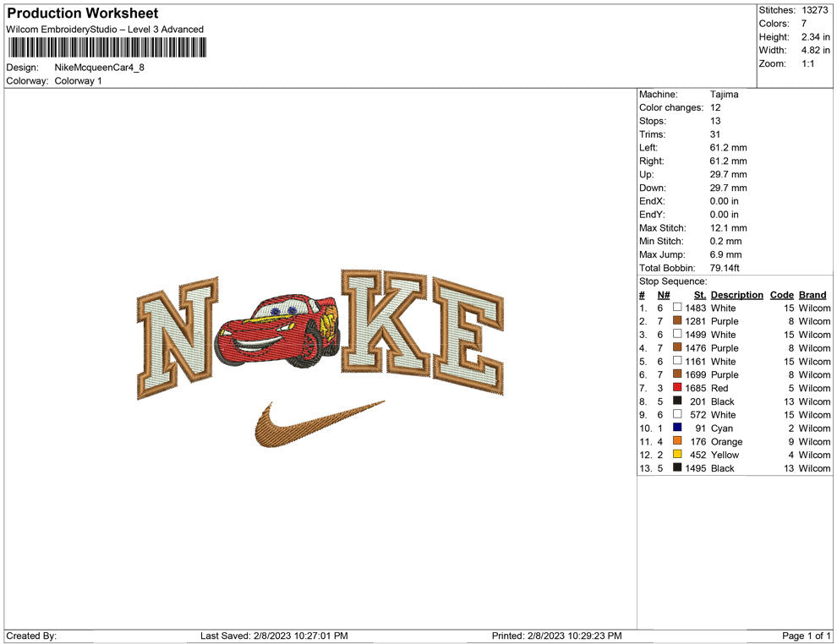Select Max Jump value '6.9 mm'
The image size is (837, 644).
(726, 254)
